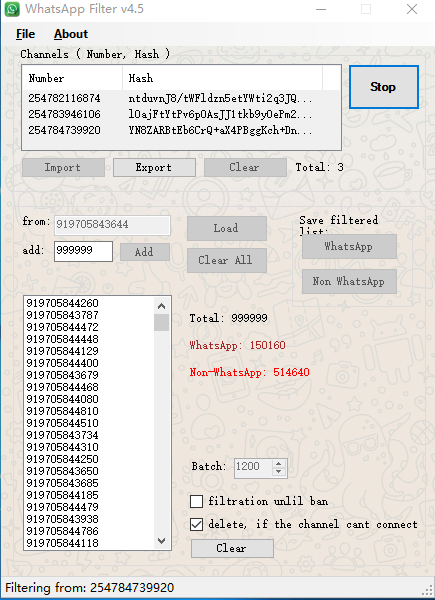435x600 pixels.
Task: Select number 919705844468 in list
Action: tap(62, 387)
